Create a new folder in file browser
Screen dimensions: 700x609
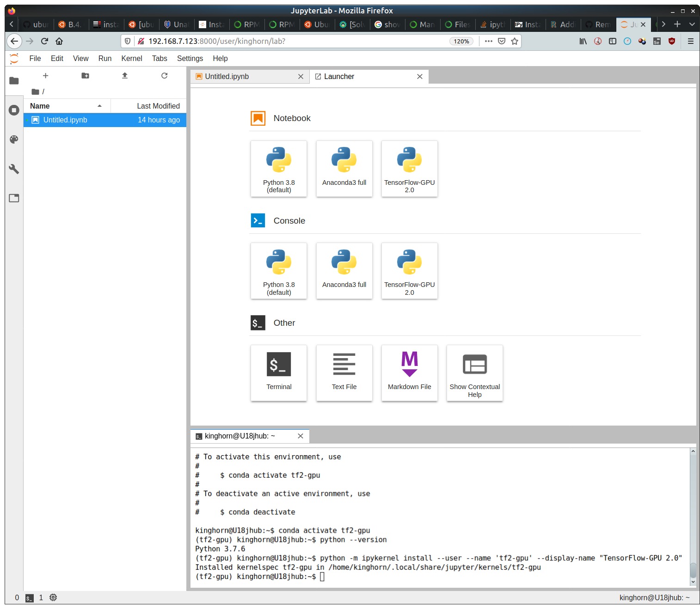click(85, 76)
